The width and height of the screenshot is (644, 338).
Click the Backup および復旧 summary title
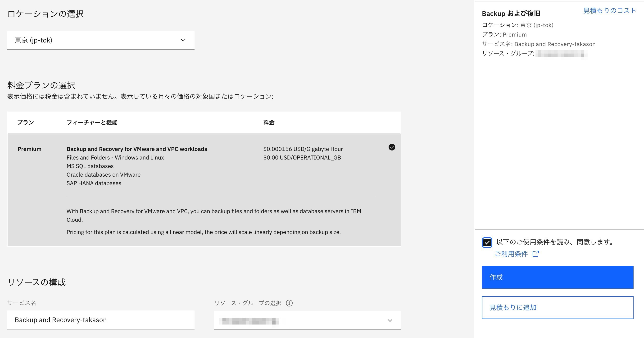511,14
